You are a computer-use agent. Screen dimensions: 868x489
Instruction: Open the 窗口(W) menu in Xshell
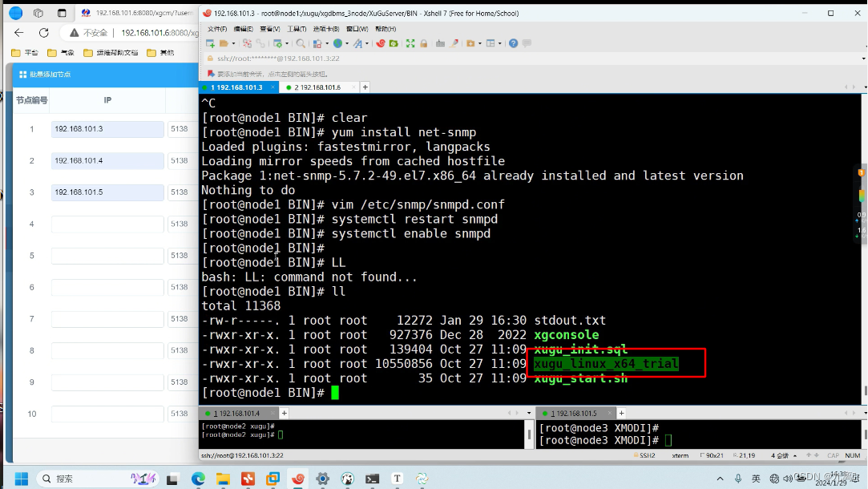357,29
